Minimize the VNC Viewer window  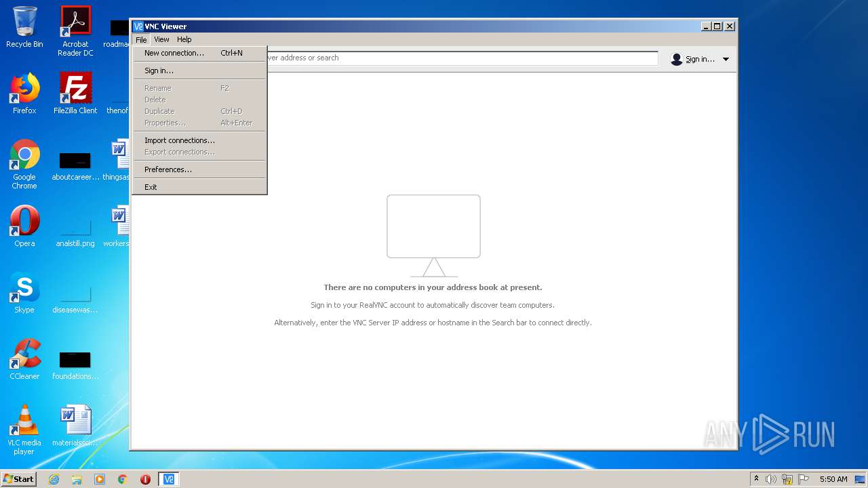(706, 26)
